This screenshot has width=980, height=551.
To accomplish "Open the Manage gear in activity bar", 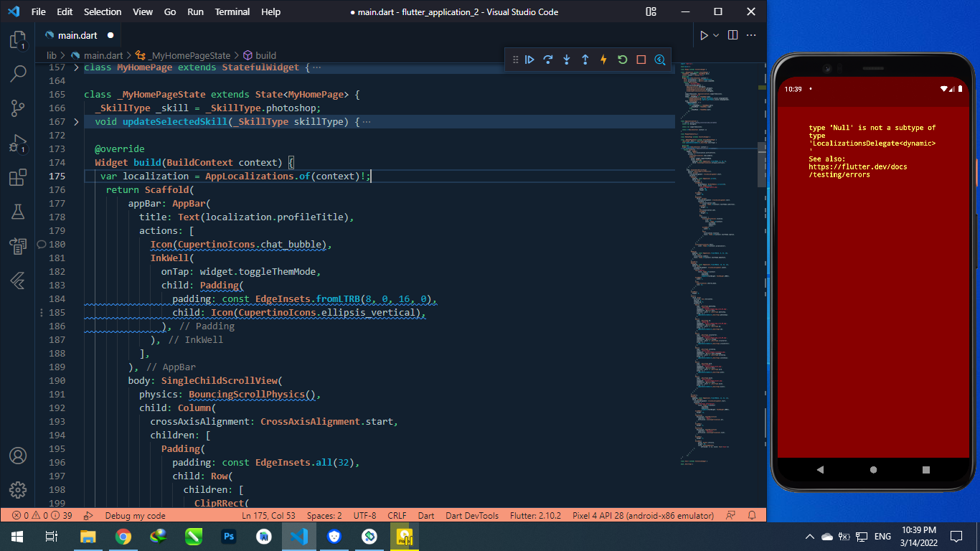I will 18,490.
